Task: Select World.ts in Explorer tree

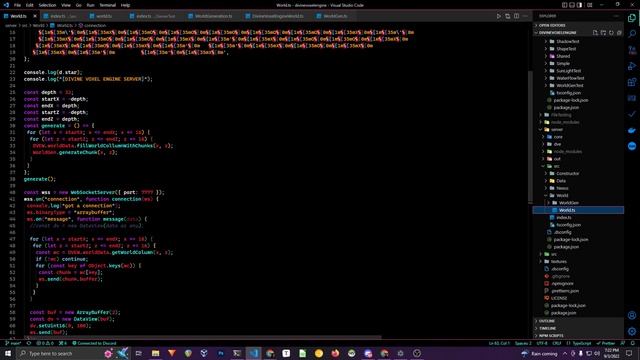Action: point(578,210)
